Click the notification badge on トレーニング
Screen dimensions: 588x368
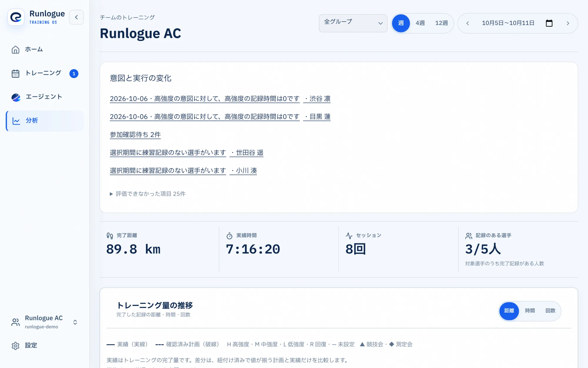click(74, 74)
